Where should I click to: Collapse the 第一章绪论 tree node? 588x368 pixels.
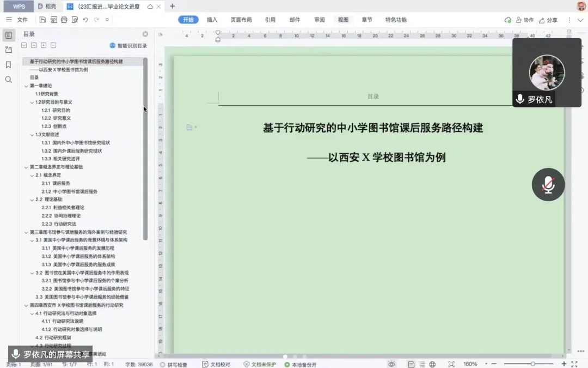click(26, 86)
